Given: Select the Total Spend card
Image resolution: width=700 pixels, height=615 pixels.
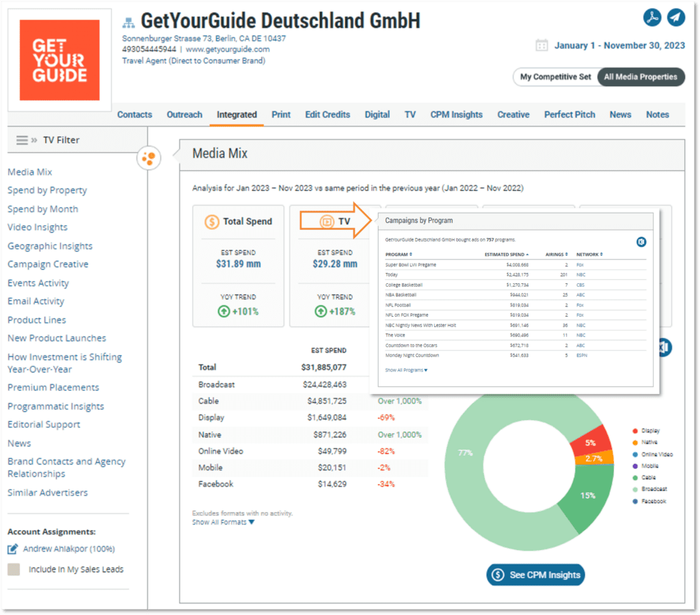Looking at the screenshot, I should (x=239, y=266).
